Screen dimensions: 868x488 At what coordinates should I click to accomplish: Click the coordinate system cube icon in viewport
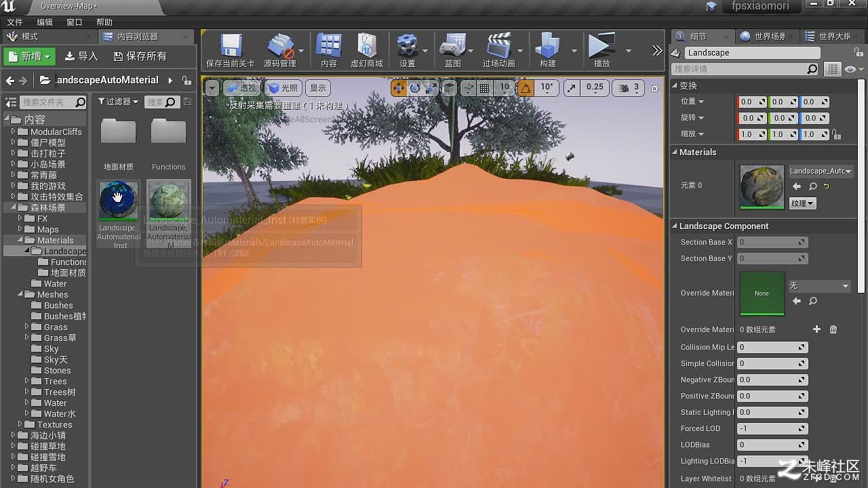(x=449, y=88)
